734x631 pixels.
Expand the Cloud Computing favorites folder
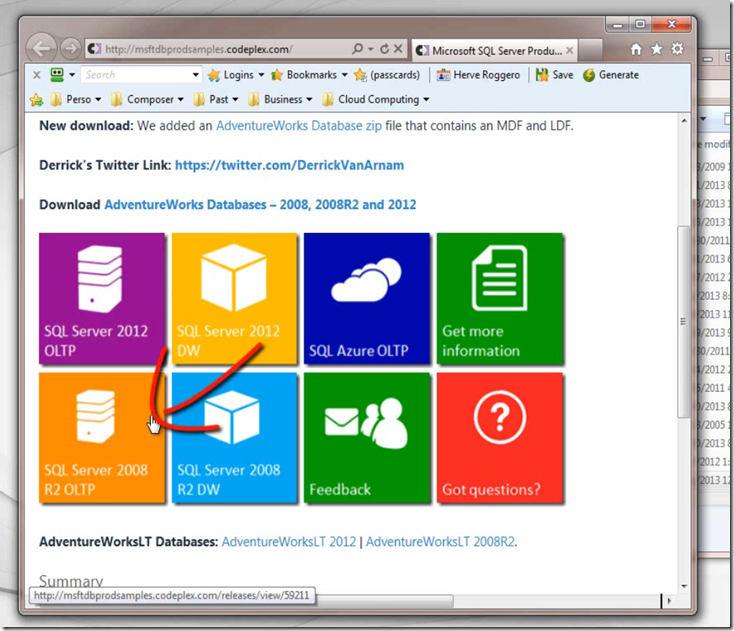375,99
